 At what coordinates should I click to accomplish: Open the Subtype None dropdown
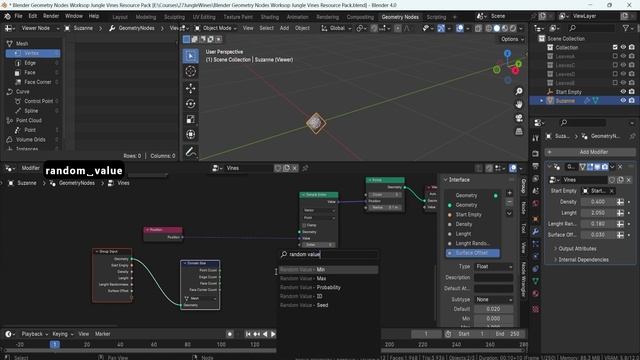pyautogui.click(x=493, y=300)
